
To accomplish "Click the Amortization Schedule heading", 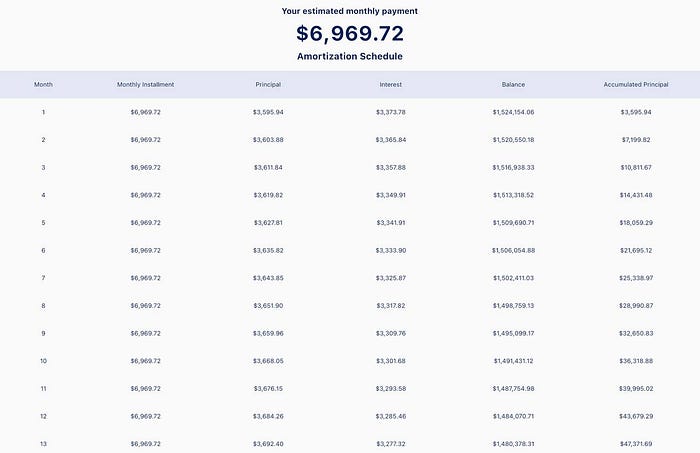I will [x=350, y=56].
